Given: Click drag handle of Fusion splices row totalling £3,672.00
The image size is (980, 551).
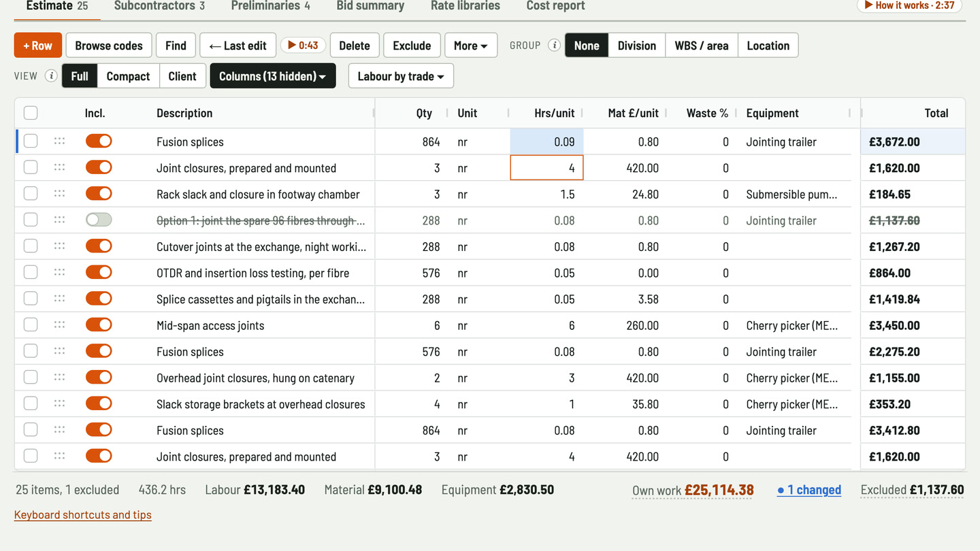Looking at the screenshot, I should pyautogui.click(x=59, y=141).
